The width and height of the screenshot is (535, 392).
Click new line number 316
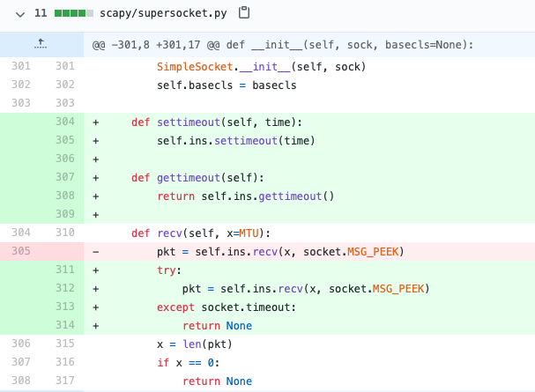pos(65,362)
